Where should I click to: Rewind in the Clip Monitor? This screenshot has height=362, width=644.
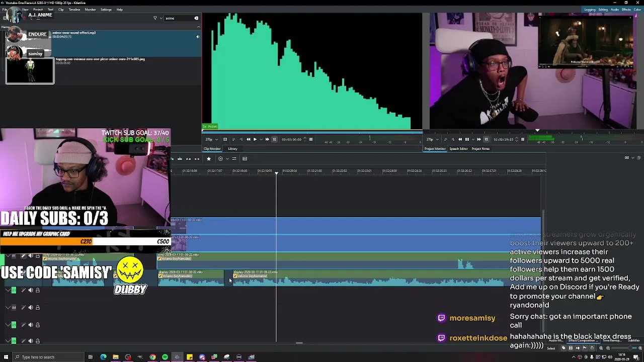pyautogui.click(x=248, y=139)
